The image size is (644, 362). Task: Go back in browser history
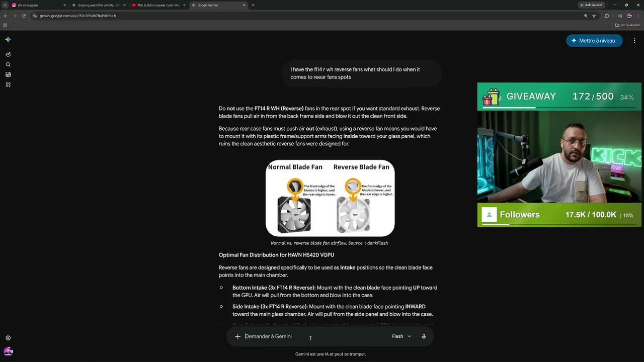point(6,16)
